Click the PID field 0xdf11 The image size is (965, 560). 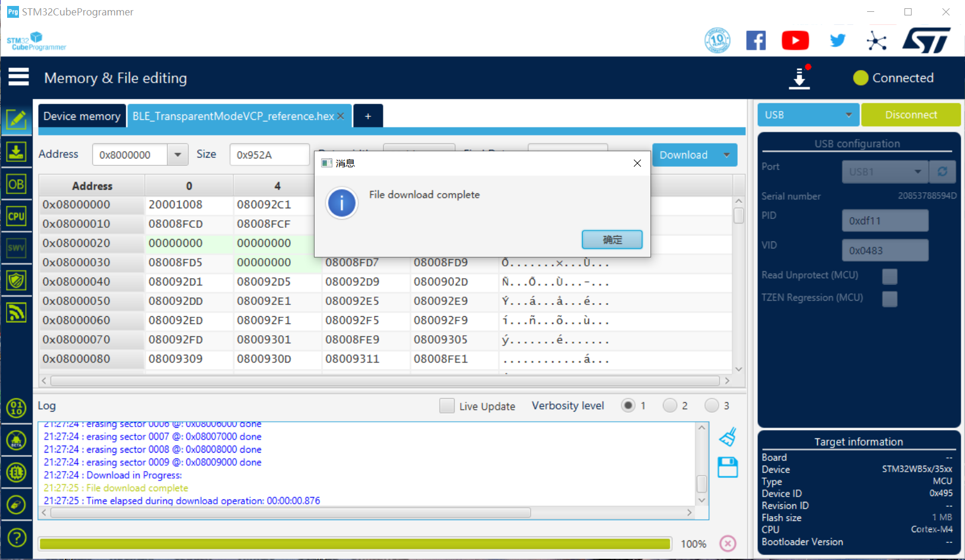coord(885,221)
